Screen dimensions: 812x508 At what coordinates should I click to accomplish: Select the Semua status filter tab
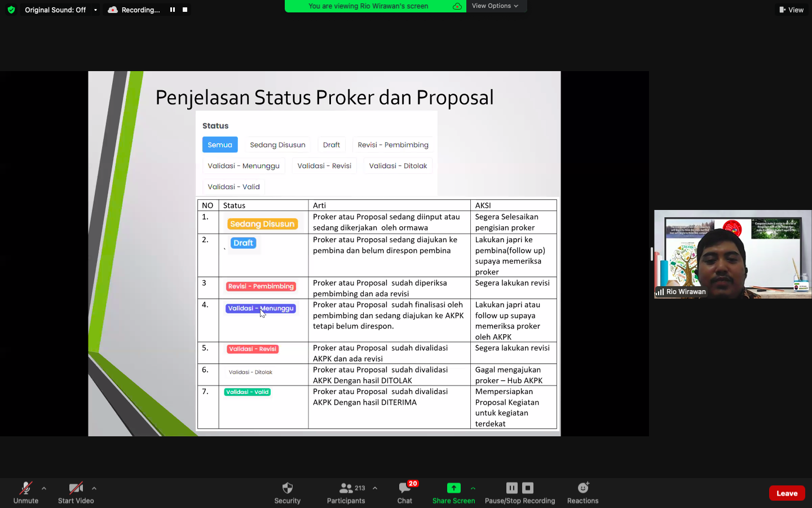220,144
